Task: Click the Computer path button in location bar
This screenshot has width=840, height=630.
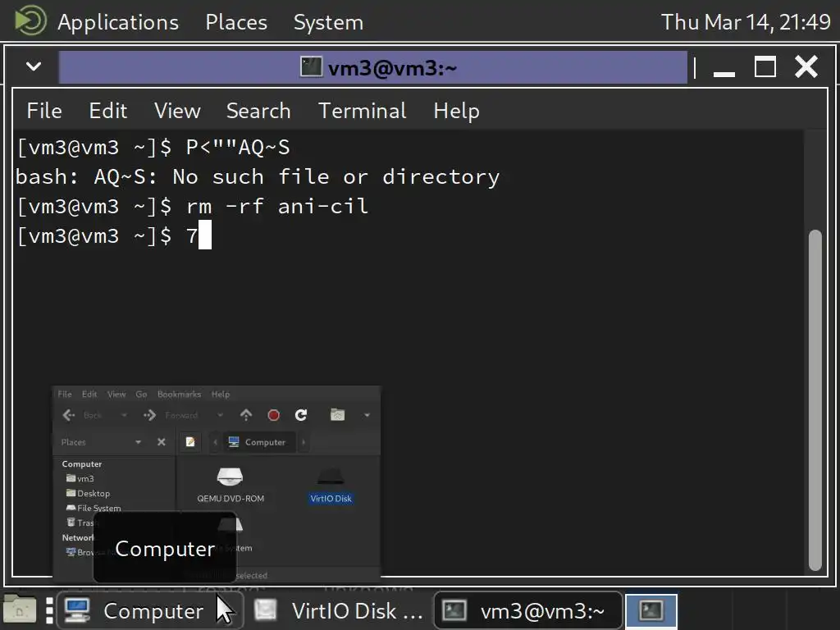Action: click(x=258, y=442)
